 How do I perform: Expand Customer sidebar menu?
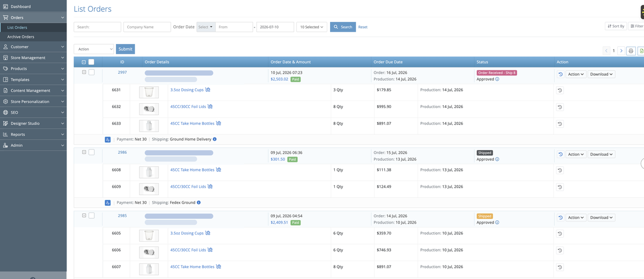pos(33,47)
